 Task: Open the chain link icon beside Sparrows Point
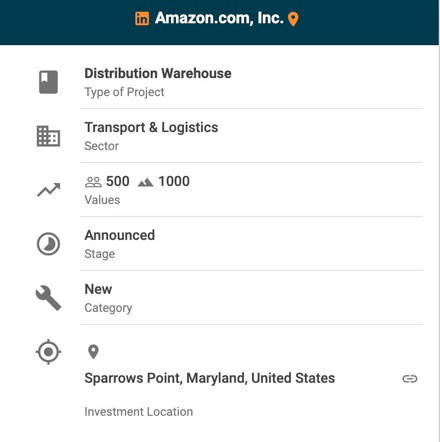tap(410, 379)
